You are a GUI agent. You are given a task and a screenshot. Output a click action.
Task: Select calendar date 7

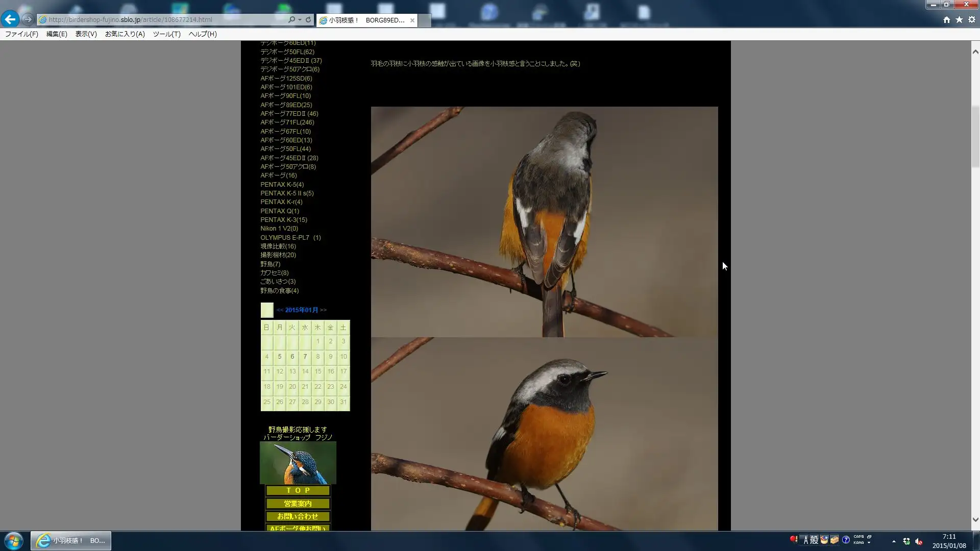pos(305,357)
